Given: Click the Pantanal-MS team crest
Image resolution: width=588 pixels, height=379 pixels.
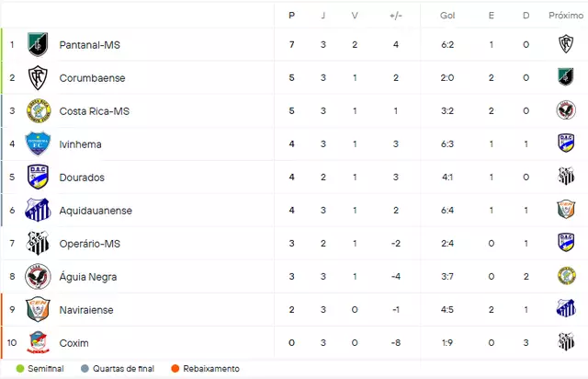Looking at the screenshot, I should click(38, 45).
